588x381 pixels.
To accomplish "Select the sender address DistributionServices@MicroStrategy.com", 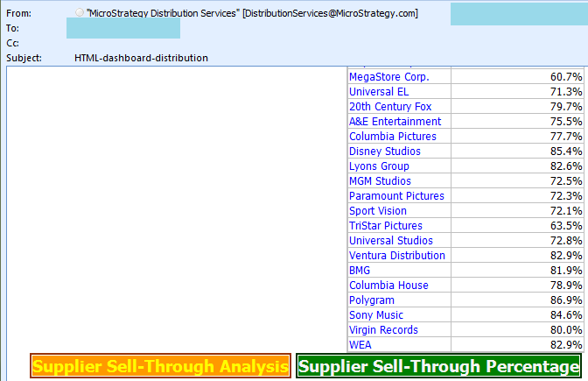I will click(330, 13).
